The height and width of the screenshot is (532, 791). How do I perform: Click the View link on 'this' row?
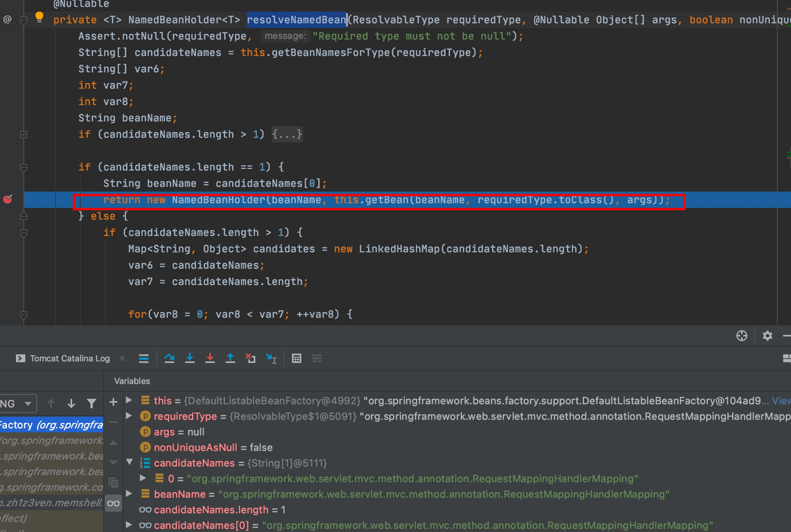(782, 401)
